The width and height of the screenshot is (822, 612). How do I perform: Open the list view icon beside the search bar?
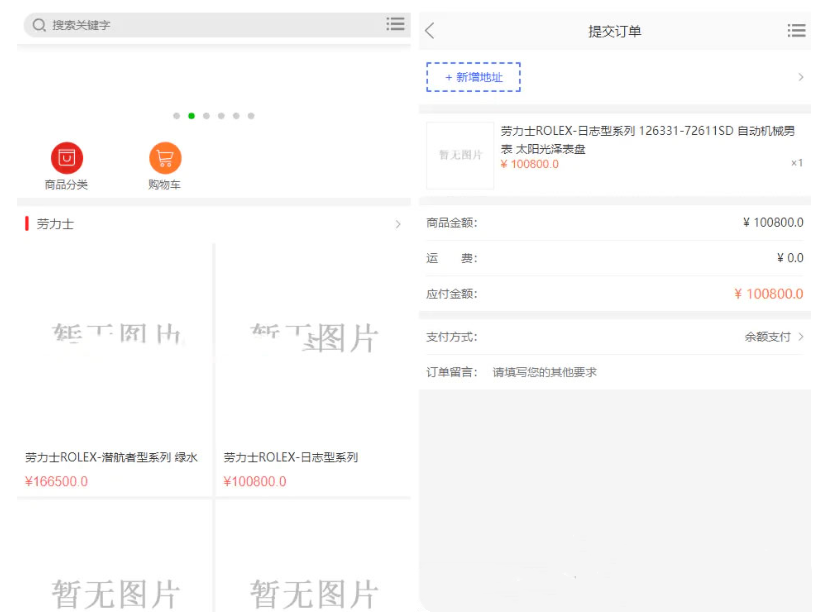[396, 25]
